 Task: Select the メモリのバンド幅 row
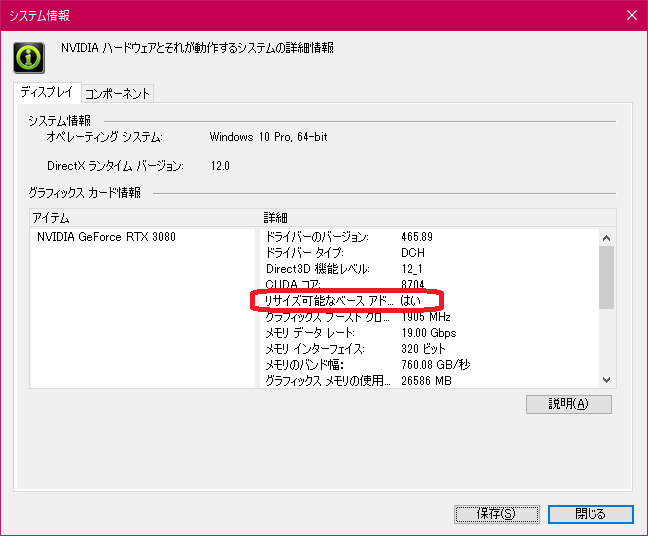(x=430, y=364)
